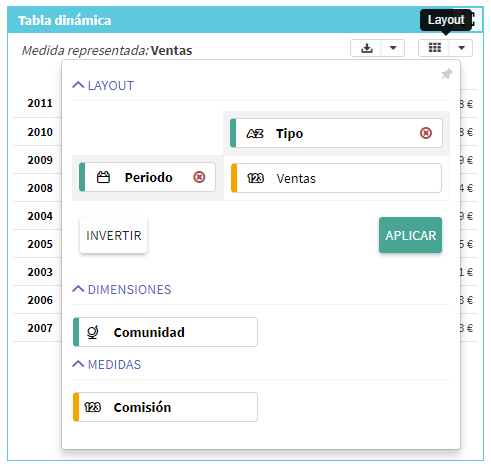The height and width of the screenshot is (466, 491).
Task: Select the Comunidad dimension item
Action: (165, 332)
